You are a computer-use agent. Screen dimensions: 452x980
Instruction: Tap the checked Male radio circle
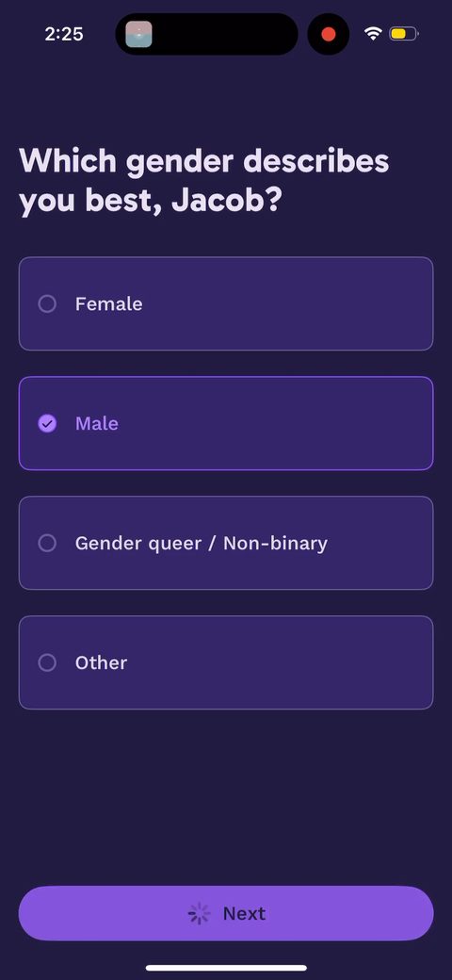click(x=47, y=424)
